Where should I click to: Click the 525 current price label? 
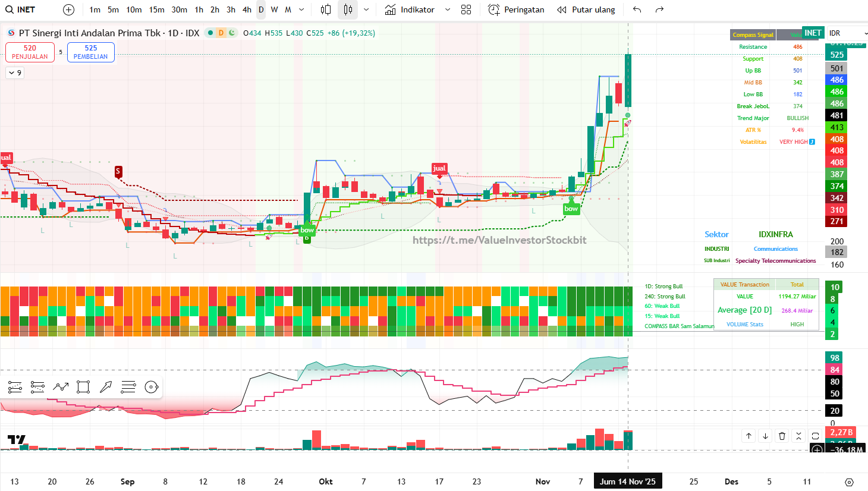(x=837, y=55)
